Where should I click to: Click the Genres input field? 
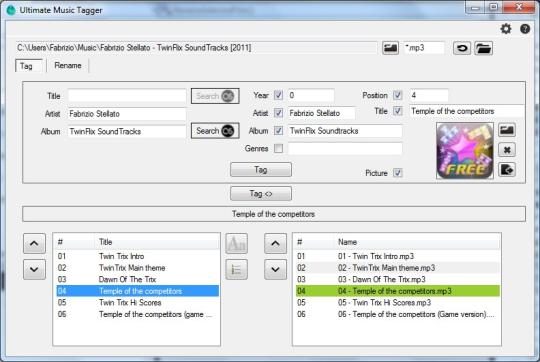[345, 148]
